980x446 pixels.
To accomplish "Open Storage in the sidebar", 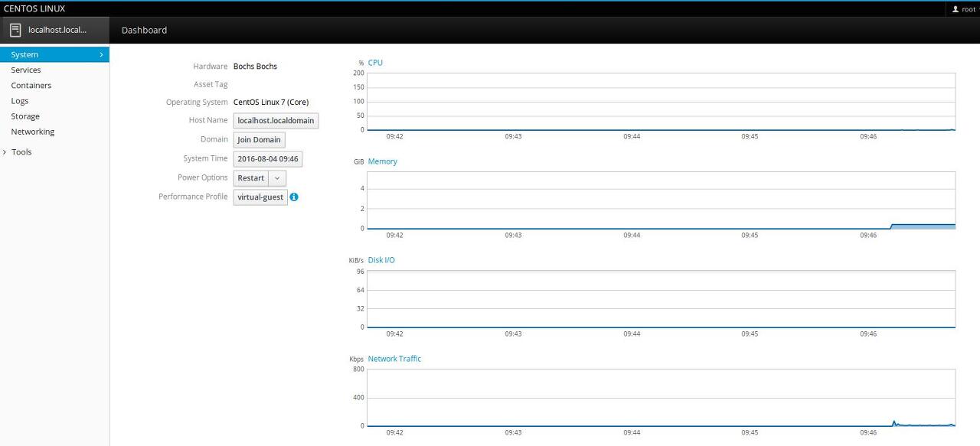I will (x=54, y=116).
